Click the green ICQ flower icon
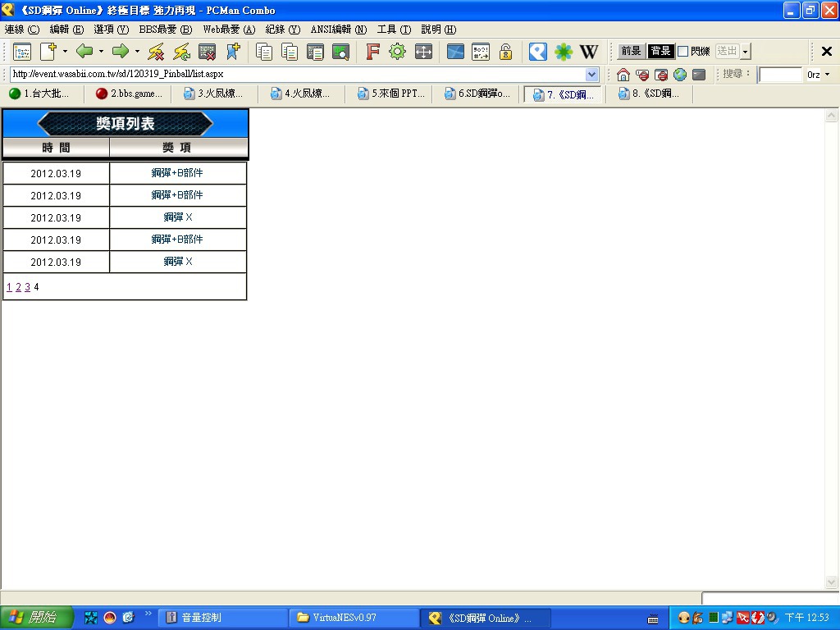Viewport: 840px width, 630px height. (564, 52)
